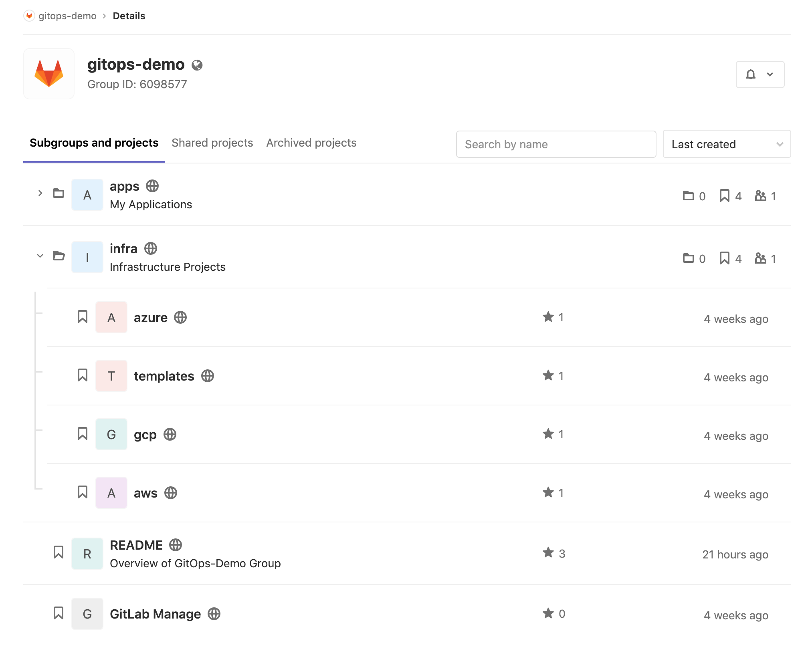812x657 pixels.
Task: Switch to the Archived projects tab
Action: 311,143
